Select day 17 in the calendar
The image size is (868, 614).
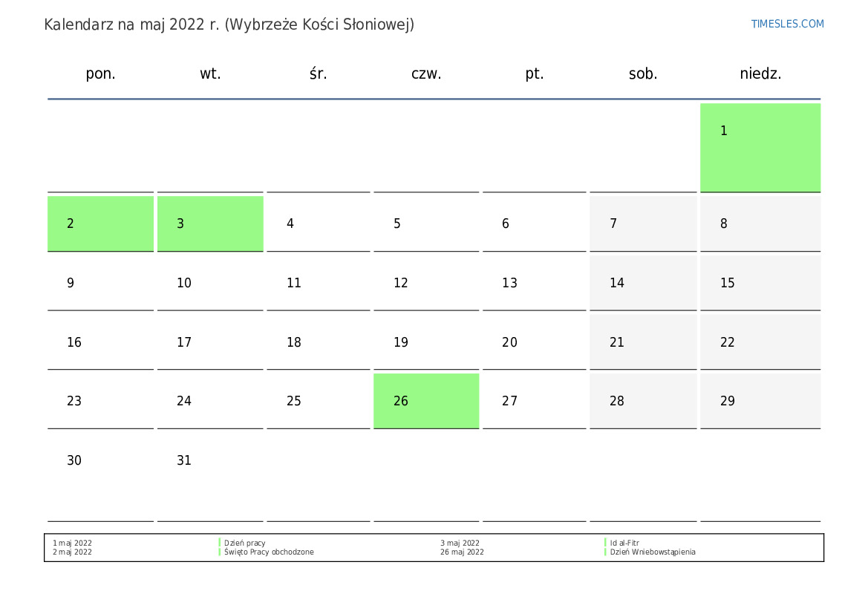coord(210,342)
